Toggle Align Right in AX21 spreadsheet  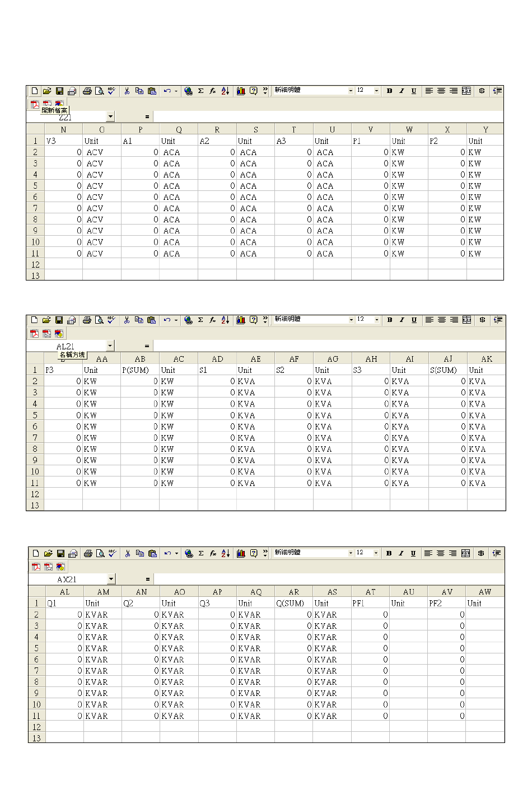[453, 553]
